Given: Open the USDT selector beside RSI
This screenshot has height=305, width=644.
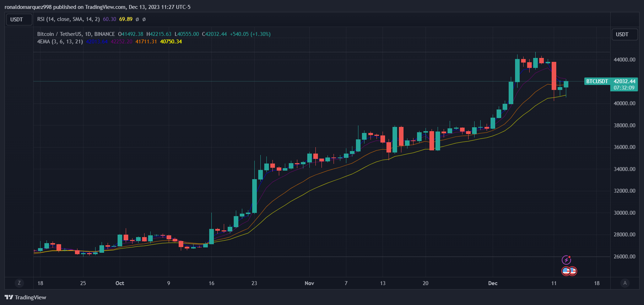Looking at the screenshot, I should tap(19, 20).
